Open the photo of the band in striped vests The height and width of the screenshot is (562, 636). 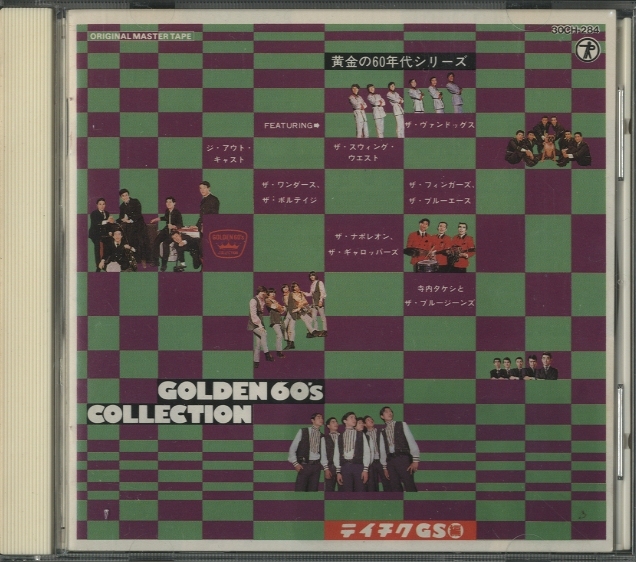click(x=354, y=450)
